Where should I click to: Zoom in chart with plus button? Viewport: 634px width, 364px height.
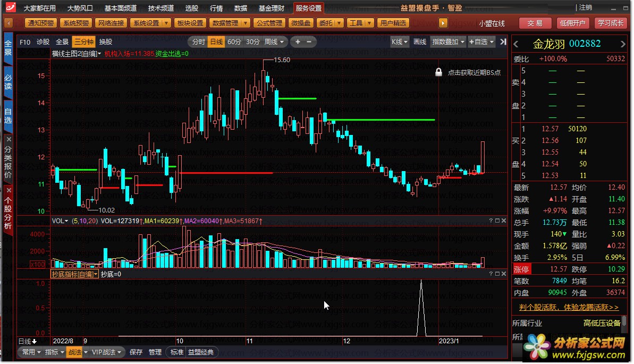point(298,41)
